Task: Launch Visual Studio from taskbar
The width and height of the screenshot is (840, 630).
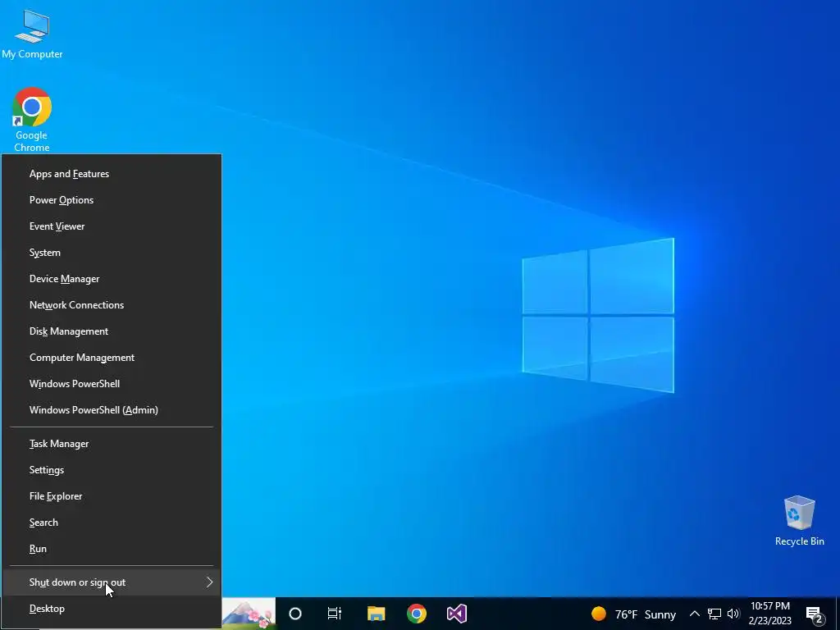Action: pyautogui.click(x=457, y=614)
